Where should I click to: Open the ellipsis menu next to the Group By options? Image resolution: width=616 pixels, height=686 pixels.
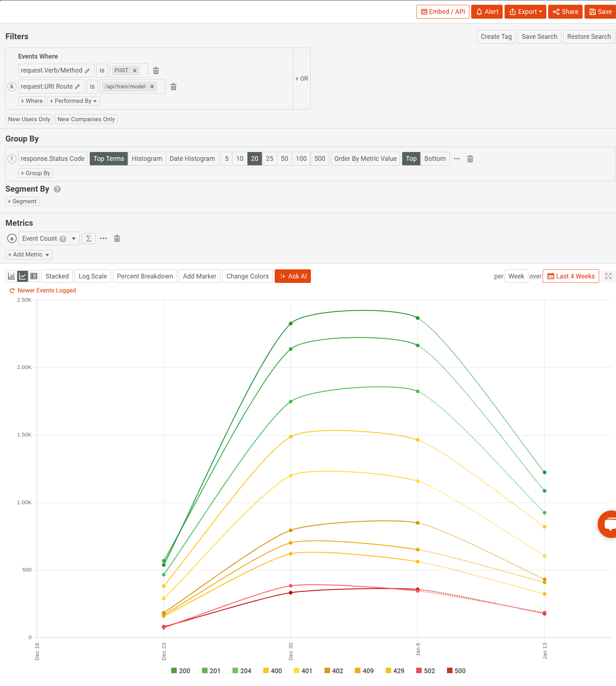pos(456,159)
